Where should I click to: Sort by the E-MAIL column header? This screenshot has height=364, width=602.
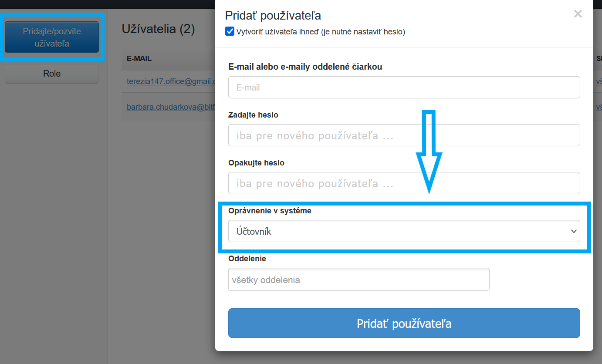coord(139,58)
